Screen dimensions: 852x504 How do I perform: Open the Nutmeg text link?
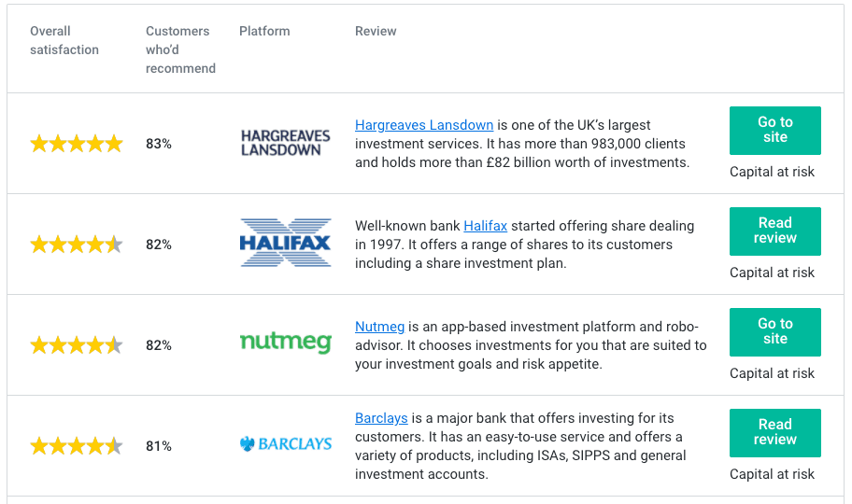click(x=379, y=327)
